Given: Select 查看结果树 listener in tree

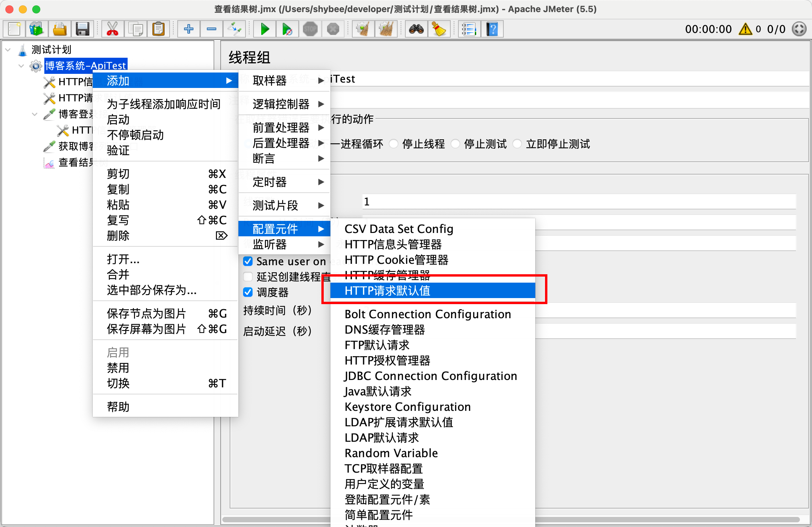Looking at the screenshot, I should click(x=75, y=162).
